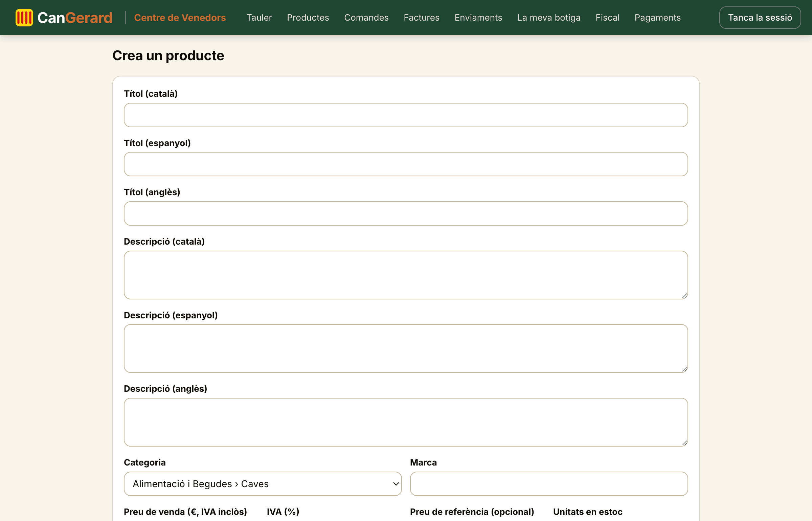
Task: Click the Preu de venda label
Action: point(185,512)
